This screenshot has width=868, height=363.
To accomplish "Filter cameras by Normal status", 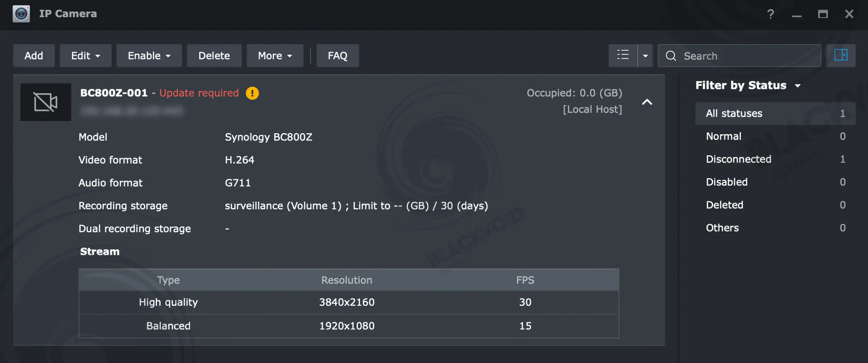I will click(723, 136).
